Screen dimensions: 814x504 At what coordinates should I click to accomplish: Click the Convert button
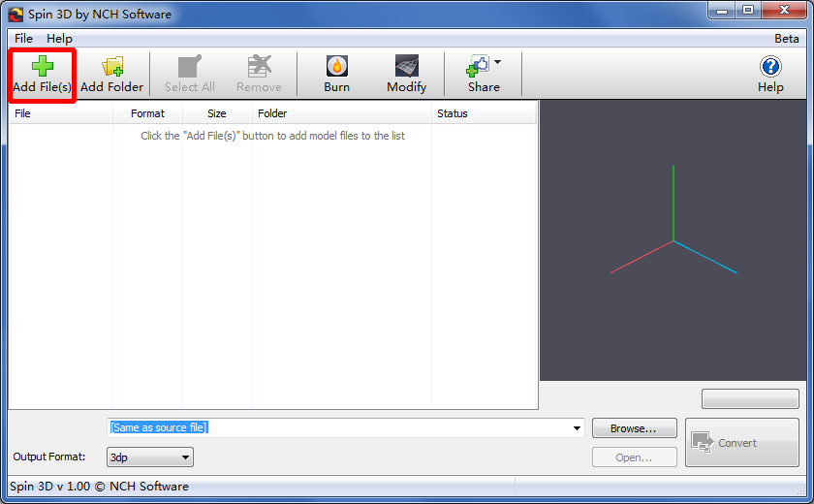(742, 443)
